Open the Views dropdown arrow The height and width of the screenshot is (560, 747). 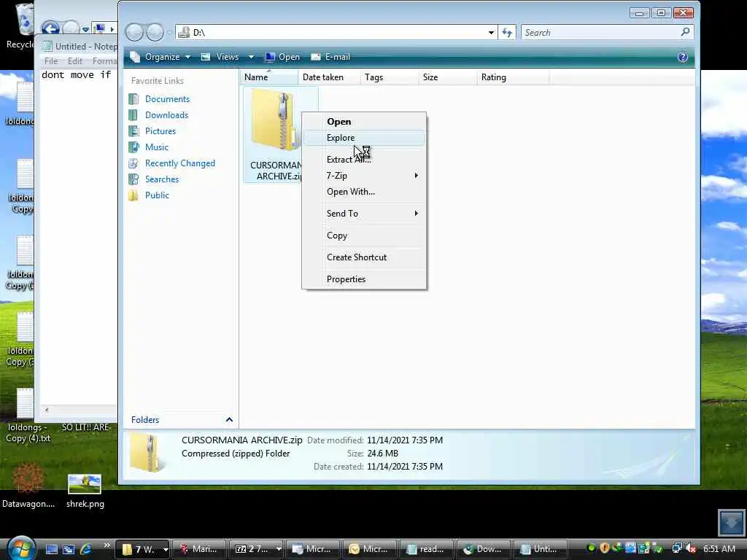[251, 57]
